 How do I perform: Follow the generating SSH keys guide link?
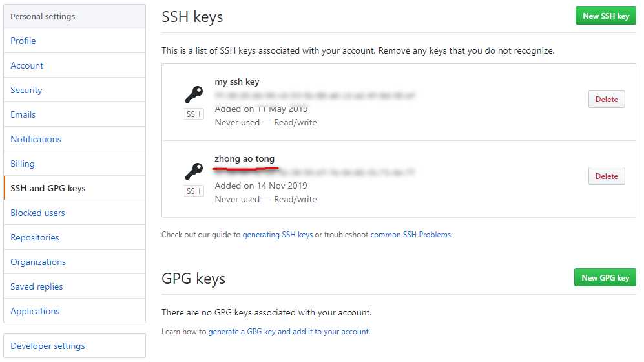pyautogui.click(x=278, y=235)
